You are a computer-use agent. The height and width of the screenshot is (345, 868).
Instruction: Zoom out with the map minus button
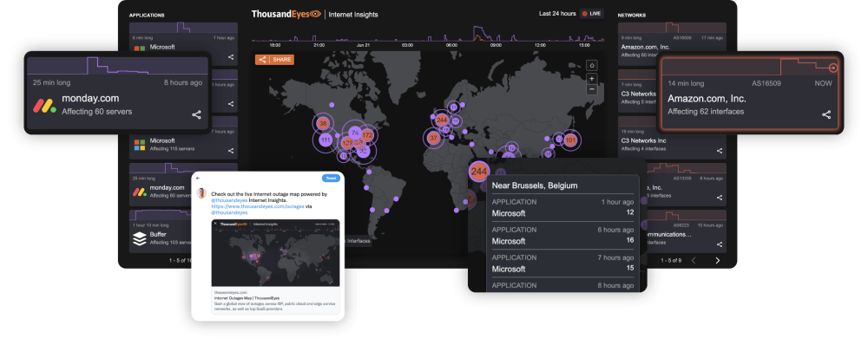(592, 89)
